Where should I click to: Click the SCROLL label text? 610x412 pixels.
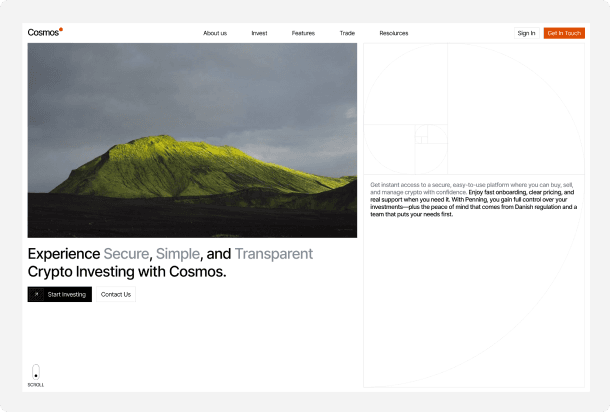click(x=36, y=385)
